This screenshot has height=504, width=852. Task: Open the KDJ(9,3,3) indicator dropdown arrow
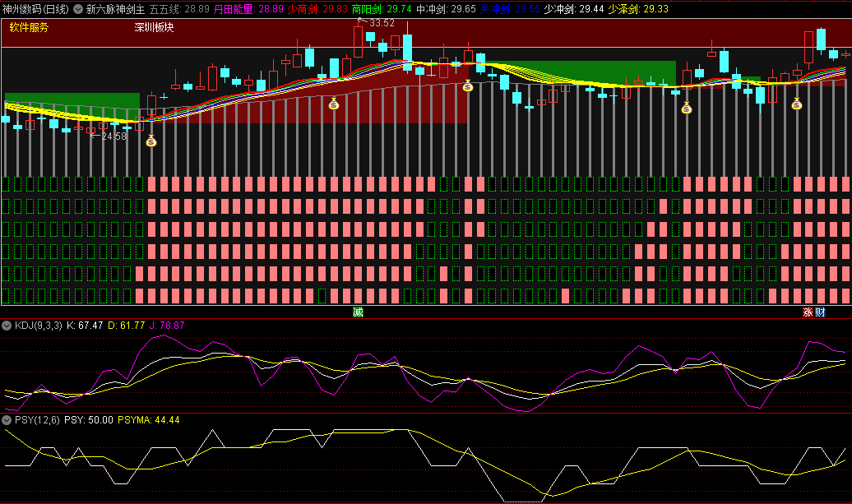click(7, 326)
